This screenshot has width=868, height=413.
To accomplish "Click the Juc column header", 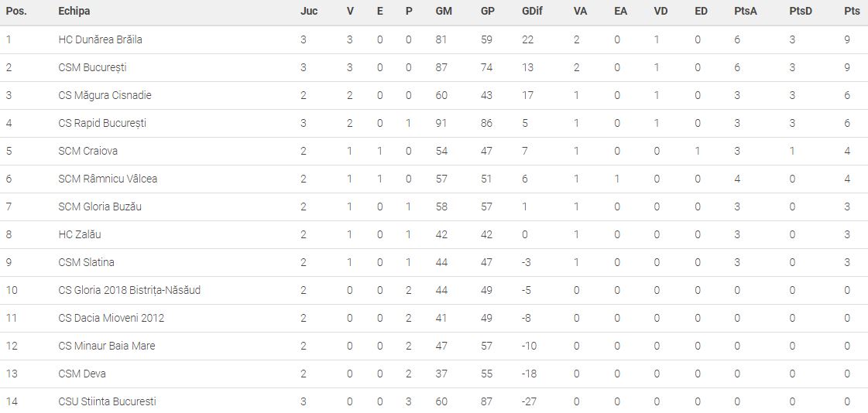I will coord(309,12).
